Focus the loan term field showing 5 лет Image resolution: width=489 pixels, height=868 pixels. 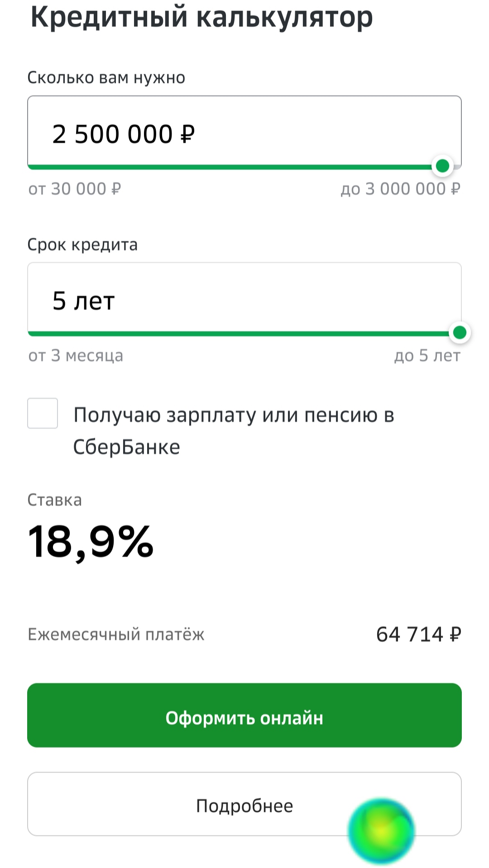(x=244, y=300)
